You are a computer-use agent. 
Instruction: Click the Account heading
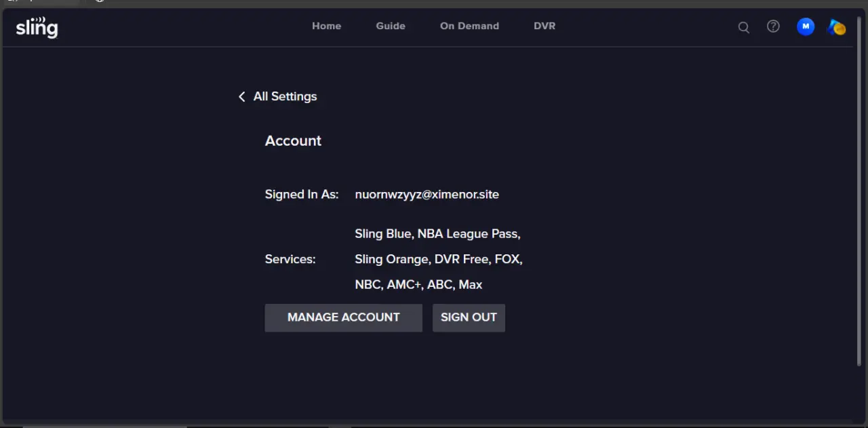[x=293, y=141]
